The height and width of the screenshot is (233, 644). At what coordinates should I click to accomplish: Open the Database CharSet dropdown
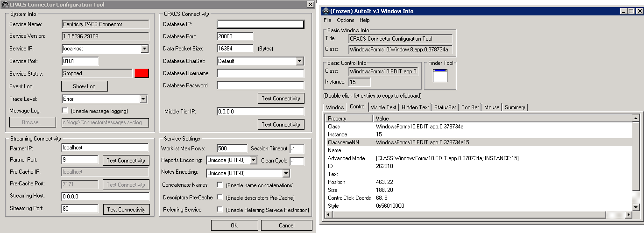[x=299, y=61]
